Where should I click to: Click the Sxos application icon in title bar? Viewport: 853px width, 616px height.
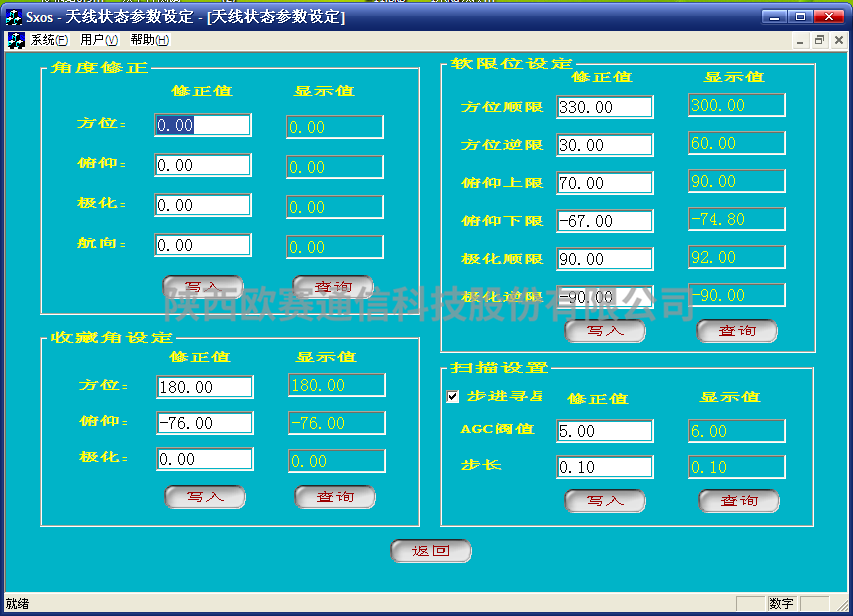pyautogui.click(x=14, y=17)
